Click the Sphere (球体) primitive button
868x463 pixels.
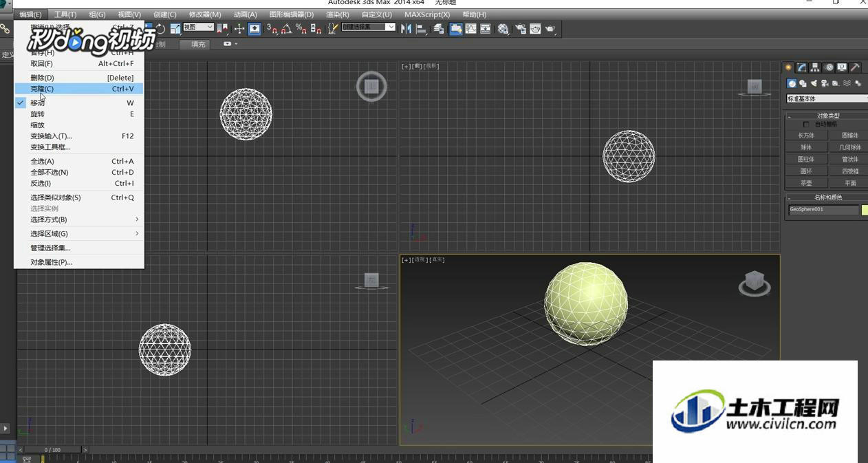coord(806,147)
